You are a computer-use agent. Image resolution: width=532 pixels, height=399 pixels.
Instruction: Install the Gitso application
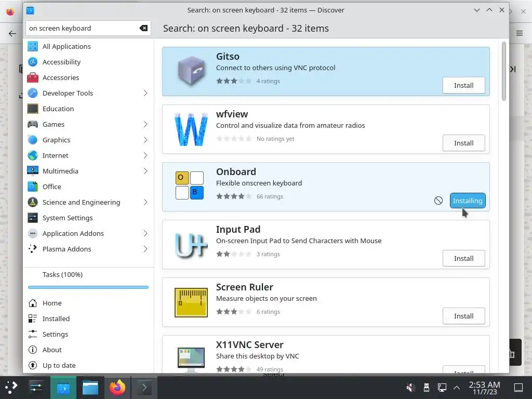pyautogui.click(x=463, y=86)
